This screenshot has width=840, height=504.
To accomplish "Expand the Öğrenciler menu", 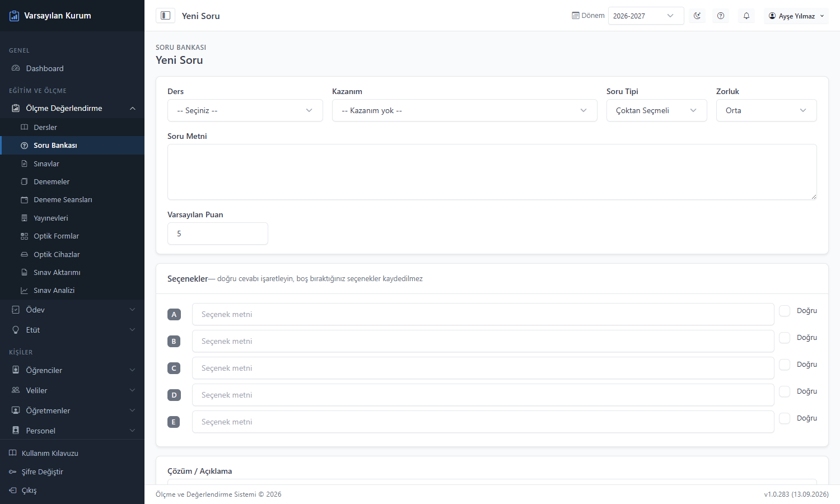I will pyautogui.click(x=72, y=370).
